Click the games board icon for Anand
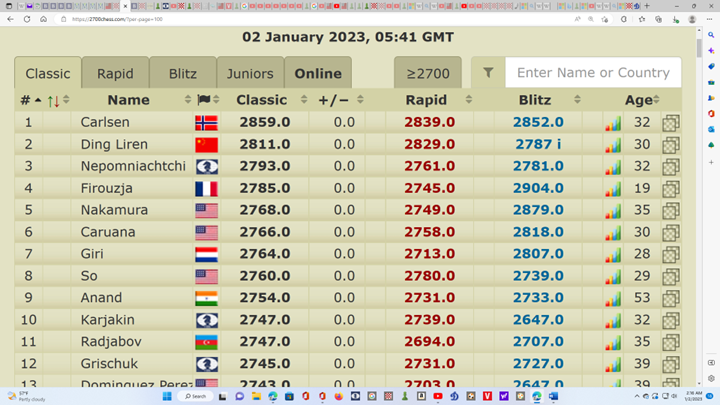Viewport: 720px width, 405px height. tap(670, 299)
